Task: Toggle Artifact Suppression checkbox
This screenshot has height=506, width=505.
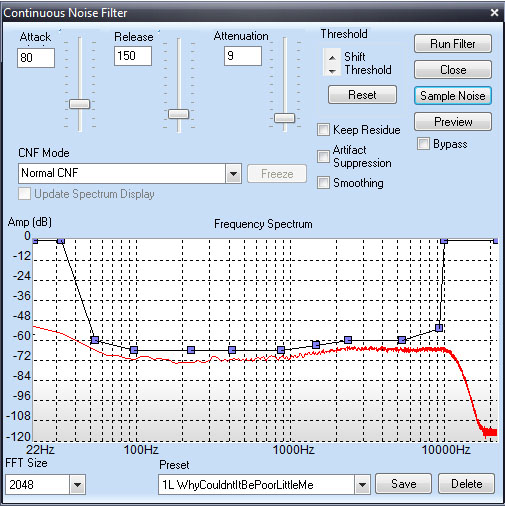Action: click(x=323, y=156)
